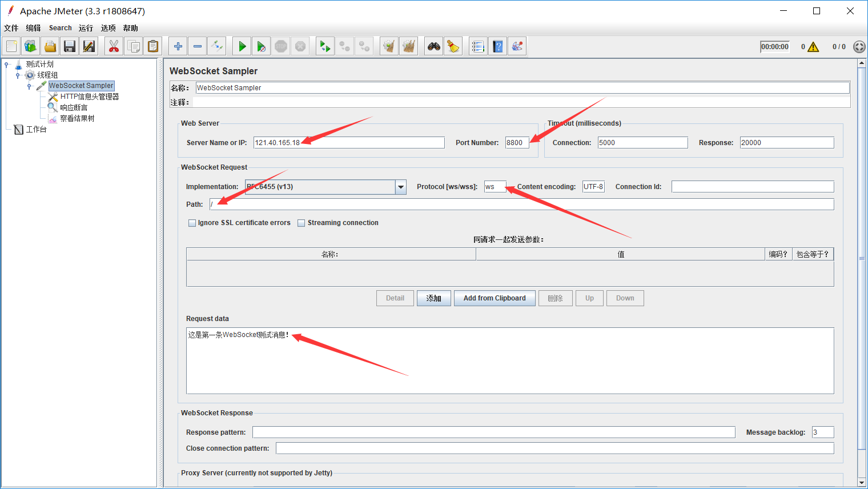
Task: Click the Response pattern field
Action: pyautogui.click(x=494, y=432)
